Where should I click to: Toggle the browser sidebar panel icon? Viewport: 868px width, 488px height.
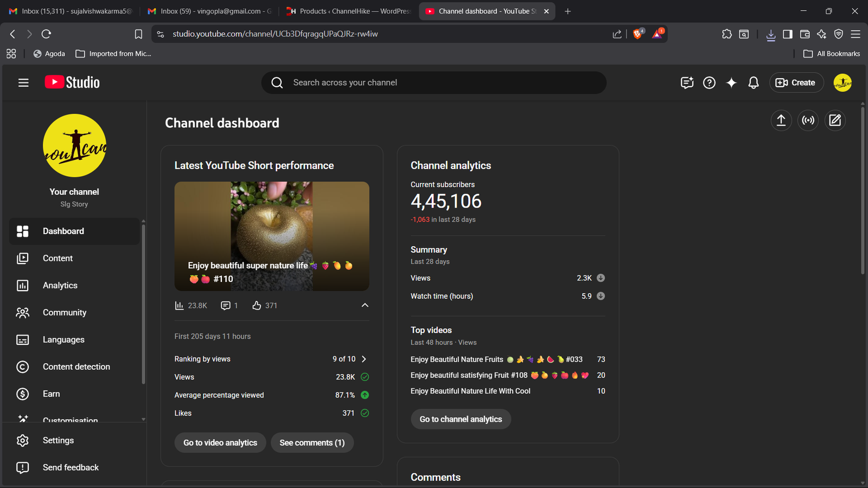pos(788,34)
